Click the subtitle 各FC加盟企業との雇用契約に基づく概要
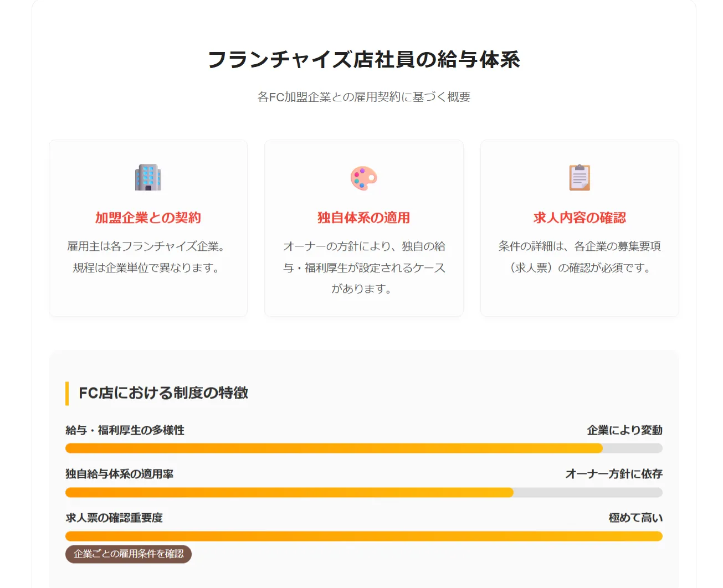 click(364, 97)
